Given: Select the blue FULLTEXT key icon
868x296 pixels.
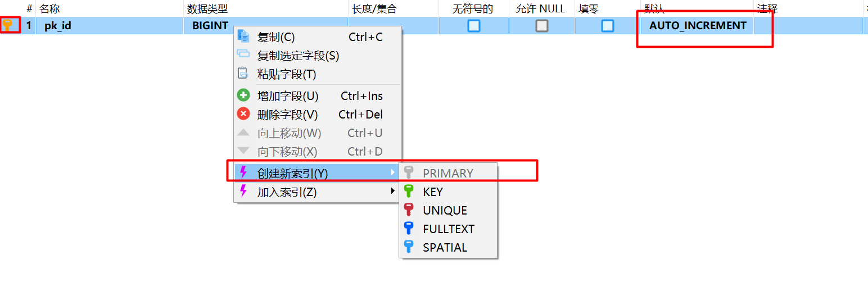Looking at the screenshot, I should pos(409,229).
